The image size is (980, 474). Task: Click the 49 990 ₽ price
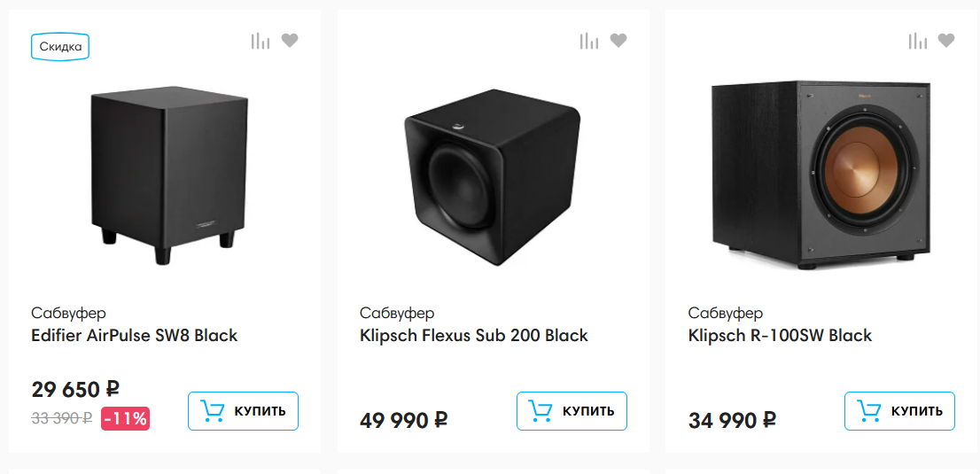click(x=403, y=420)
